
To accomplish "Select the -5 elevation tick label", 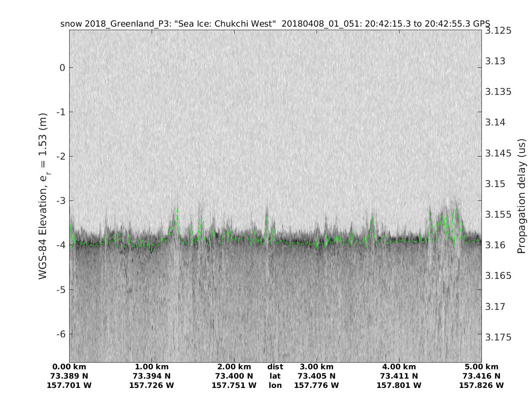I will 61,289.
